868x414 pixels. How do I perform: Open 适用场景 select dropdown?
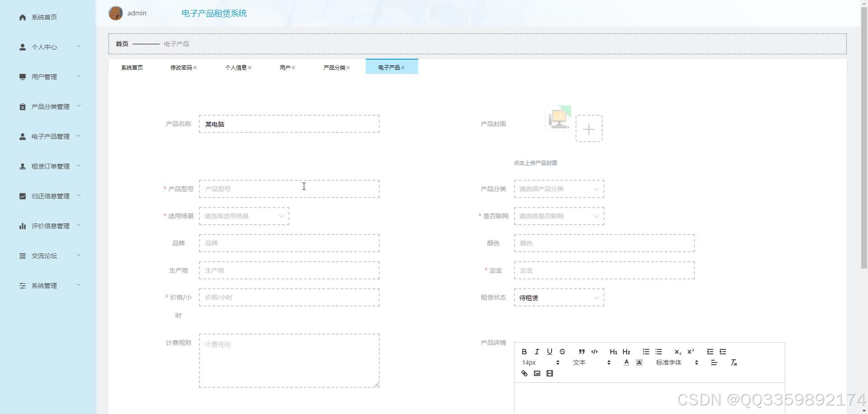244,216
